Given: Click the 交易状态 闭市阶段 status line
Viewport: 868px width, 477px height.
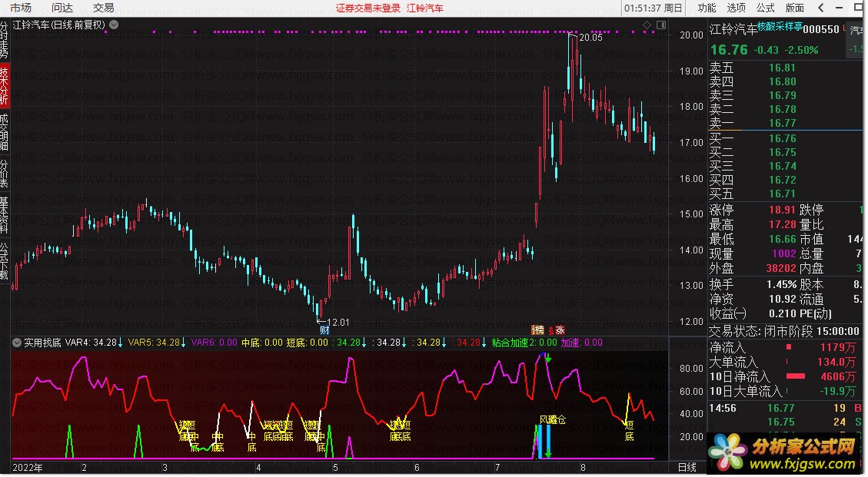Looking at the screenshot, I should point(784,332).
